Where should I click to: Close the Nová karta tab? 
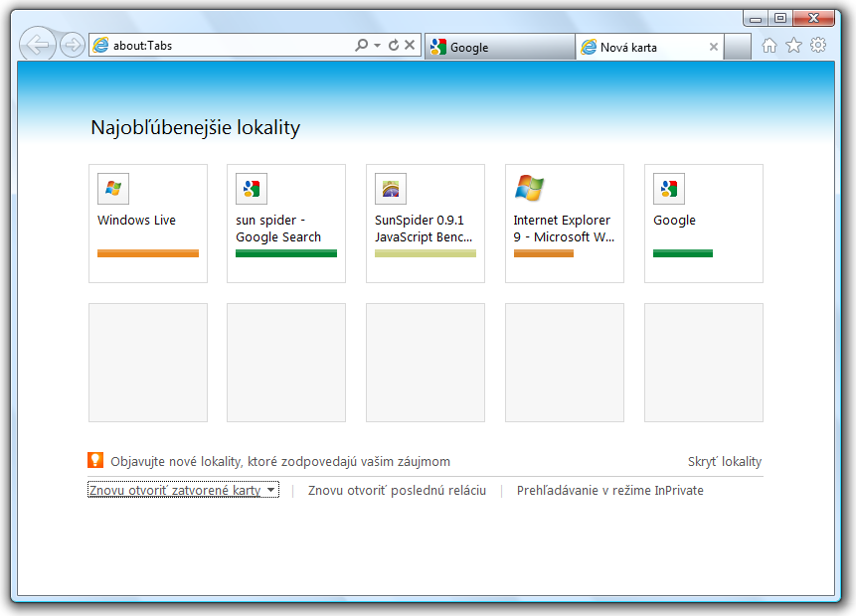(714, 47)
